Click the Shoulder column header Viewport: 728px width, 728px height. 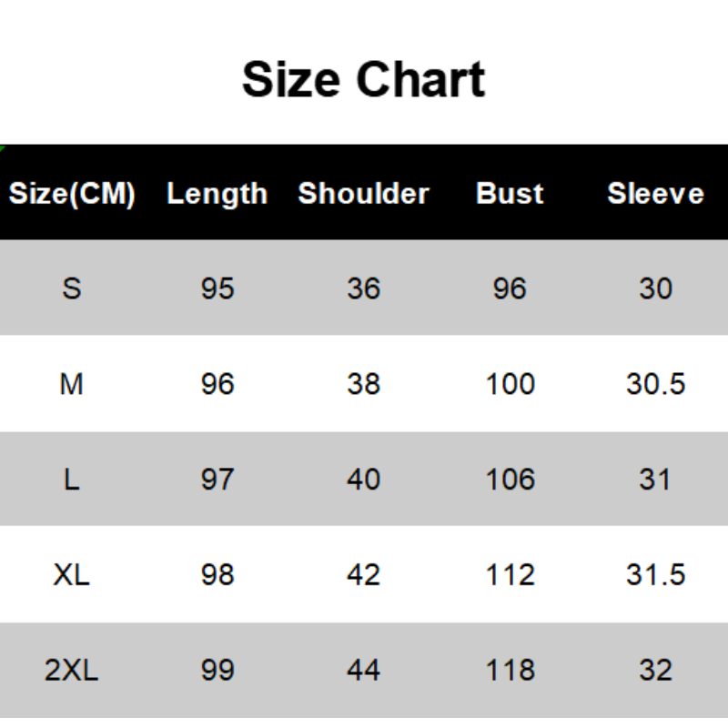(363, 194)
